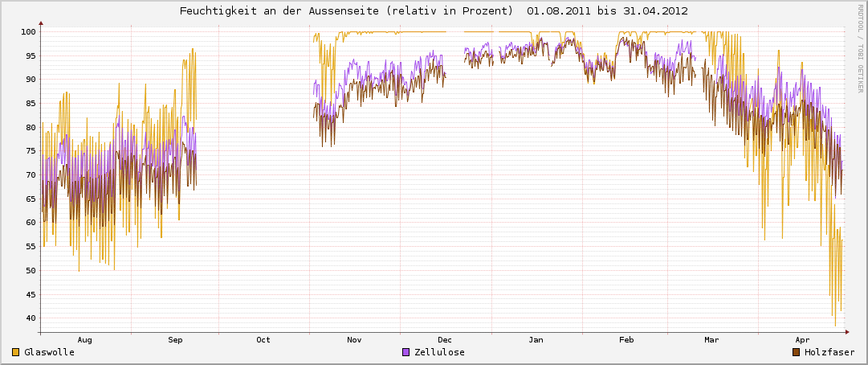The width and height of the screenshot is (868, 365).
Task: Click the Aug month axis label
Action: (x=84, y=339)
